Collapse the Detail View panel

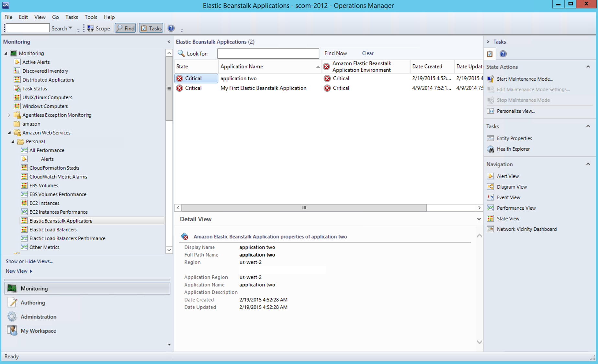[x=479, y=219]
